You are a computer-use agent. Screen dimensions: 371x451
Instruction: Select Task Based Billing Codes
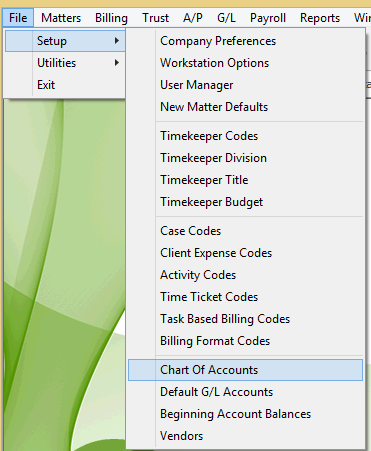coord(245,319)
